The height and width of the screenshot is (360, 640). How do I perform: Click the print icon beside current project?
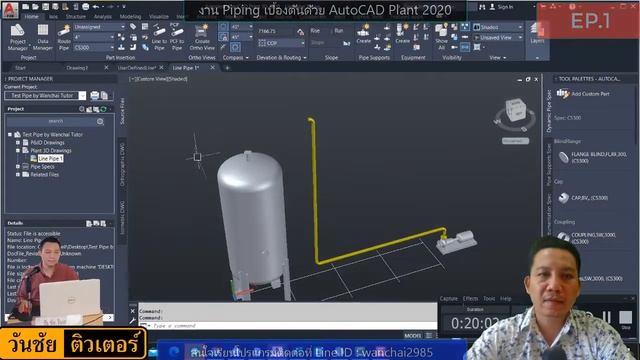[95, 96]
